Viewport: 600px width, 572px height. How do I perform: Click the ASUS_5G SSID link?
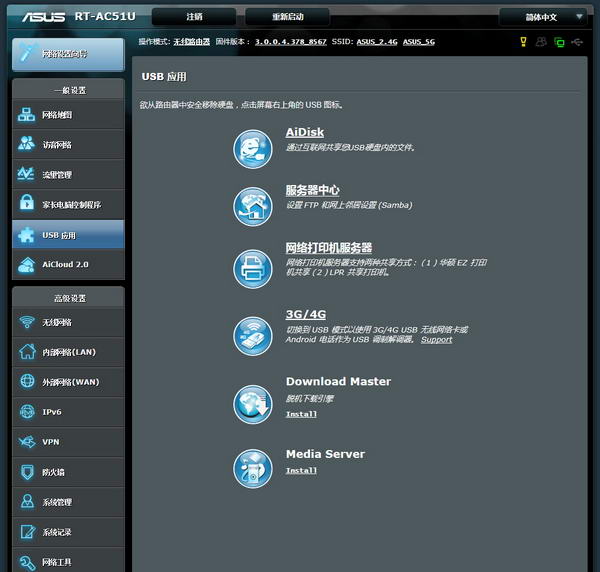pos(419,42)
